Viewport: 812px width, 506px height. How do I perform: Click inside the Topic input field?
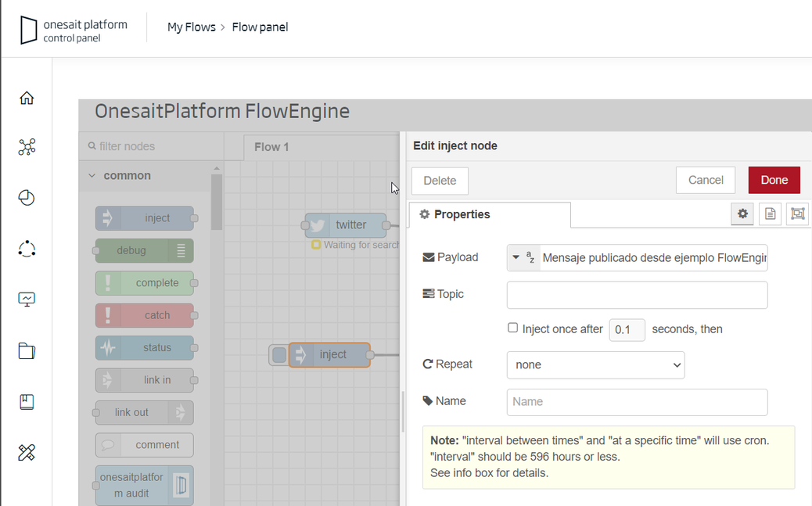click(636, 295)
